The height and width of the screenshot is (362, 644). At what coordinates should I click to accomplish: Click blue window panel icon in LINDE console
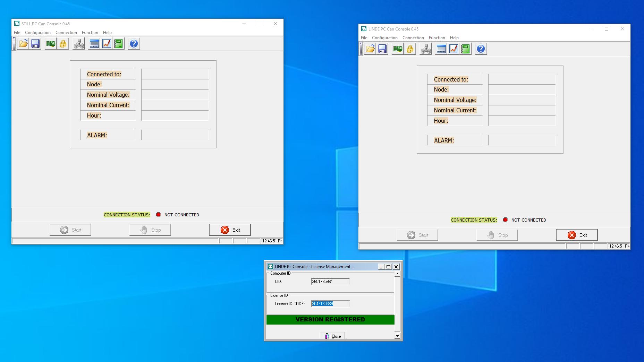(441, 49)
